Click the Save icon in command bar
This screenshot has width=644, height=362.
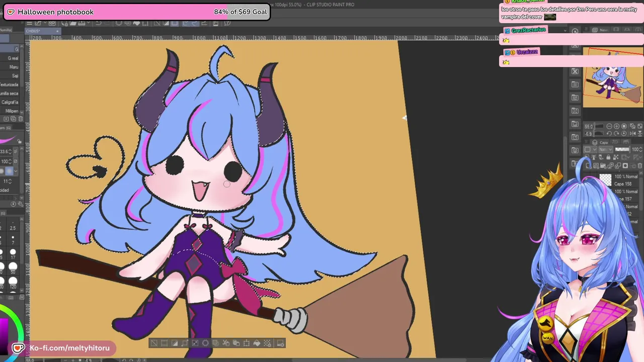[81, 23]
